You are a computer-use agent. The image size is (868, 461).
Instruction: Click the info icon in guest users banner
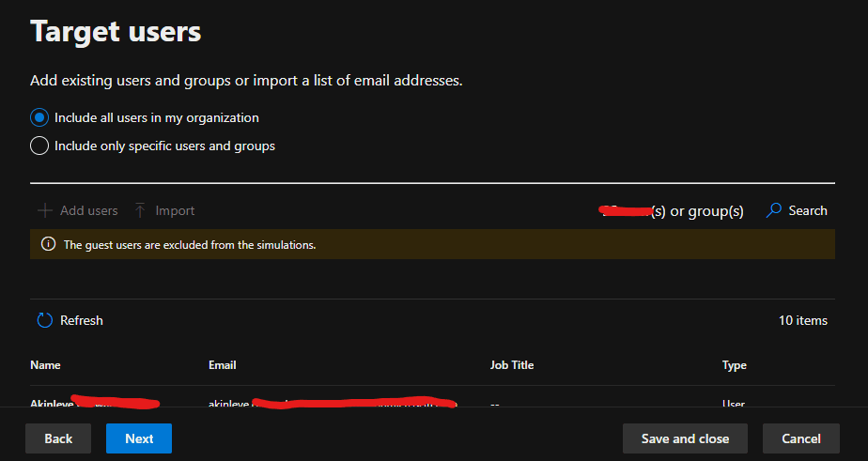point(48,245)
